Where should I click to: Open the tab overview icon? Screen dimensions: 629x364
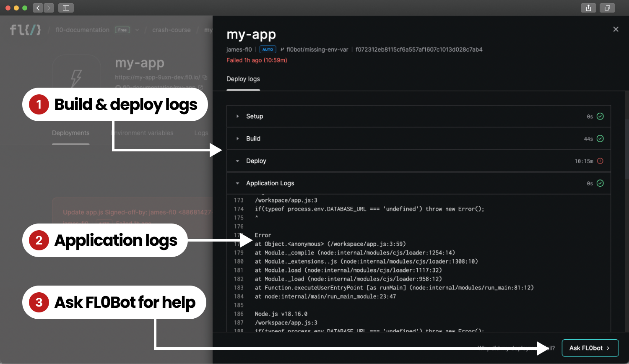tap(607, 8)
